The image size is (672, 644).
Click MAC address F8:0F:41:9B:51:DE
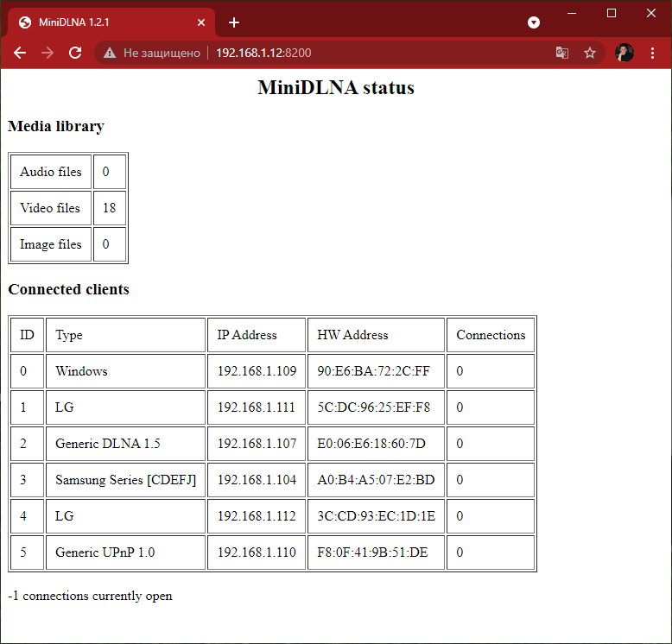coord(376,552)
